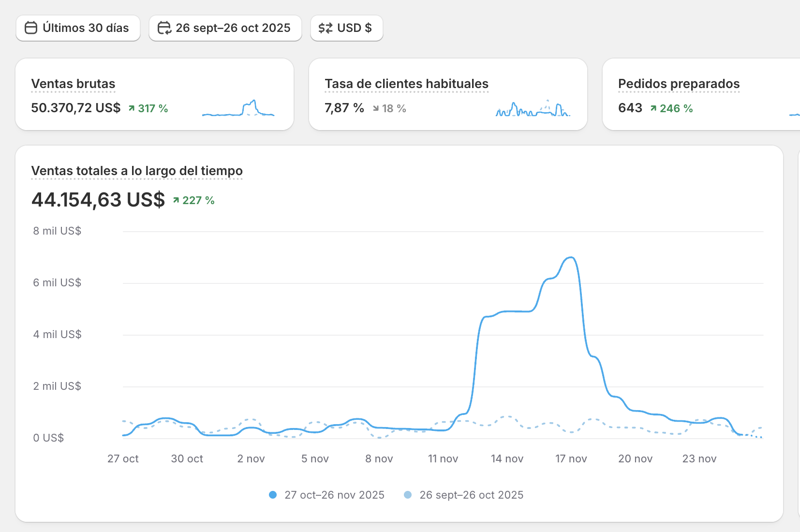800x532 pixels.
Task: Click the 643 orders value
Action: [x=630, y=108]
